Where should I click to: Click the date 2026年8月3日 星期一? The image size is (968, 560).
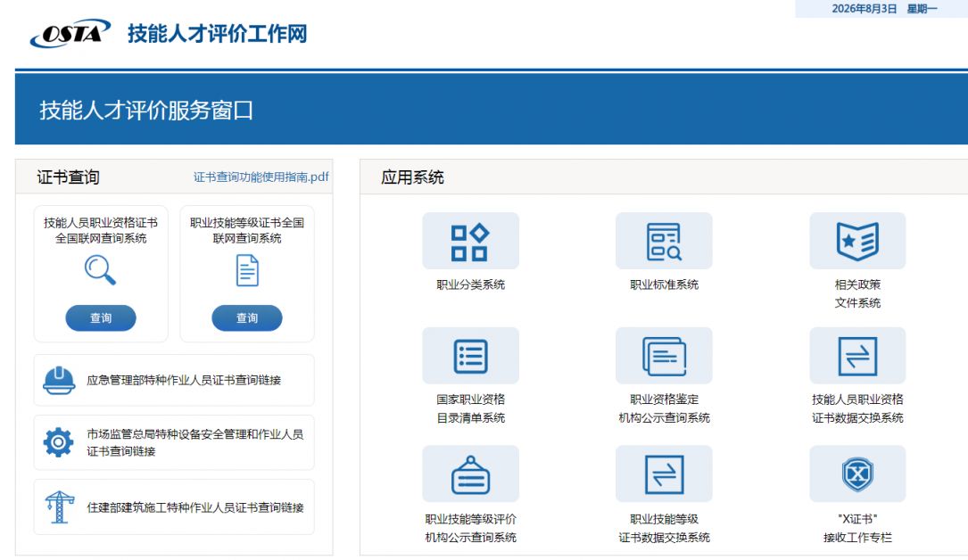pyautogui.click(x=885, y=9)
